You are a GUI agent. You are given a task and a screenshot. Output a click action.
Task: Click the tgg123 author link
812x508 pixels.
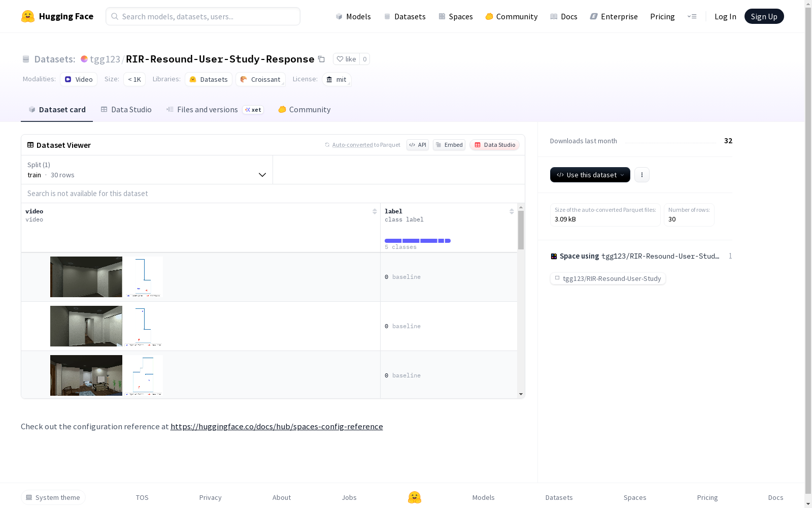point(105,59)
